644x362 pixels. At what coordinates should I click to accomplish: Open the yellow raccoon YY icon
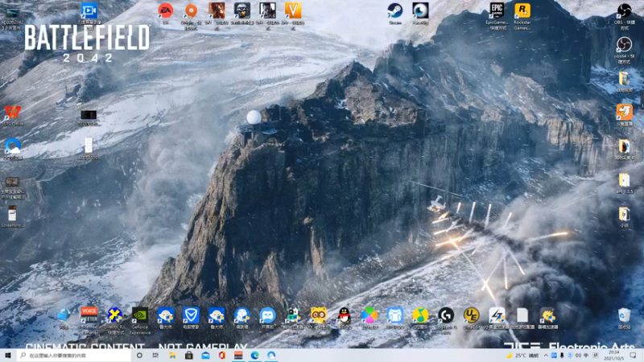tap(318, 315)
